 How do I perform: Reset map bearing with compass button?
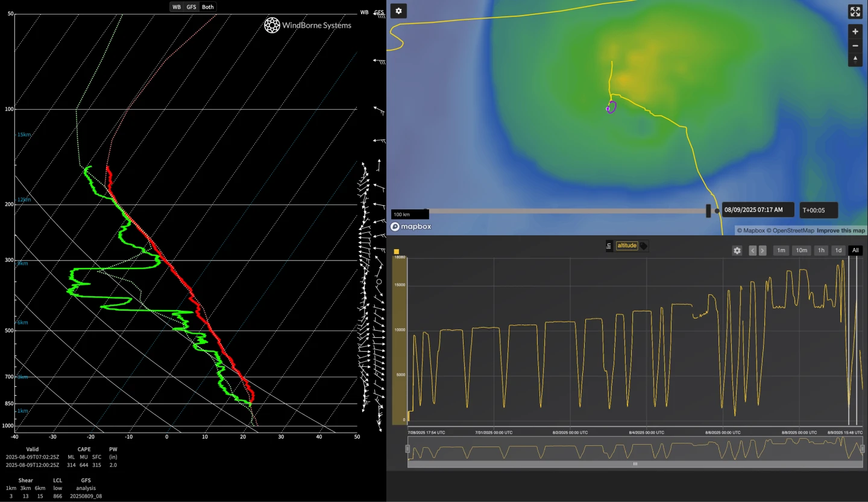(x=855, y=59)
